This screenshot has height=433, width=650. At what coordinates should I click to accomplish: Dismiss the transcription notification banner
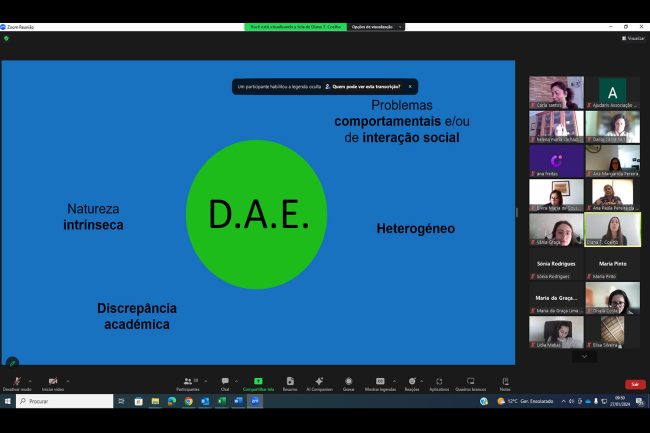point(410,87)
